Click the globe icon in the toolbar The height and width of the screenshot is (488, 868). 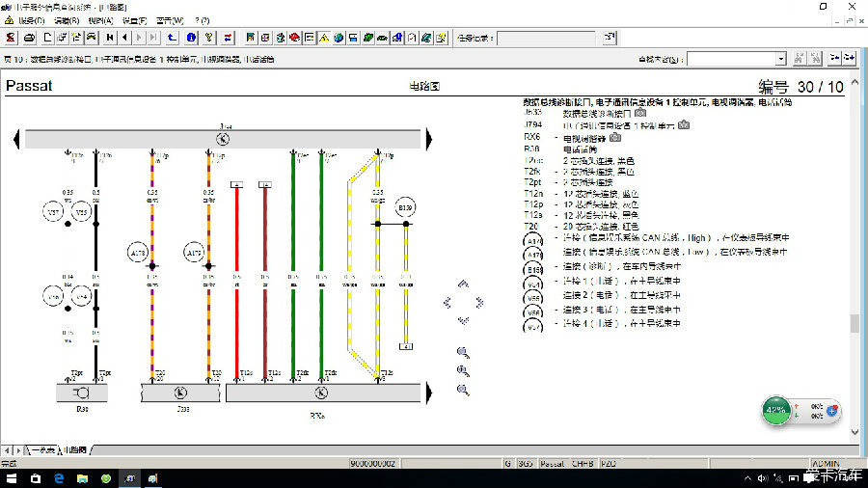coord(339,38)
